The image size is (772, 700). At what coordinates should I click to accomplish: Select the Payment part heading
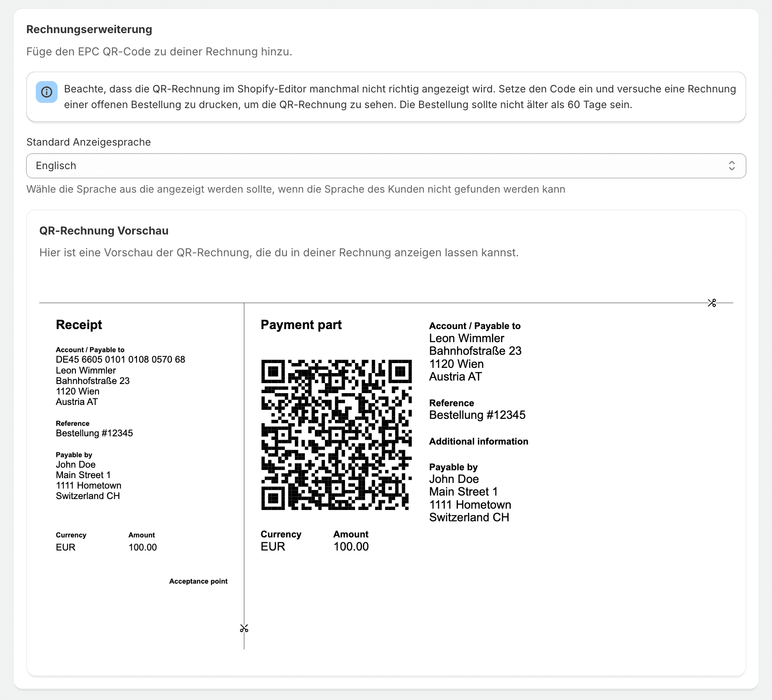coord(301,324)
